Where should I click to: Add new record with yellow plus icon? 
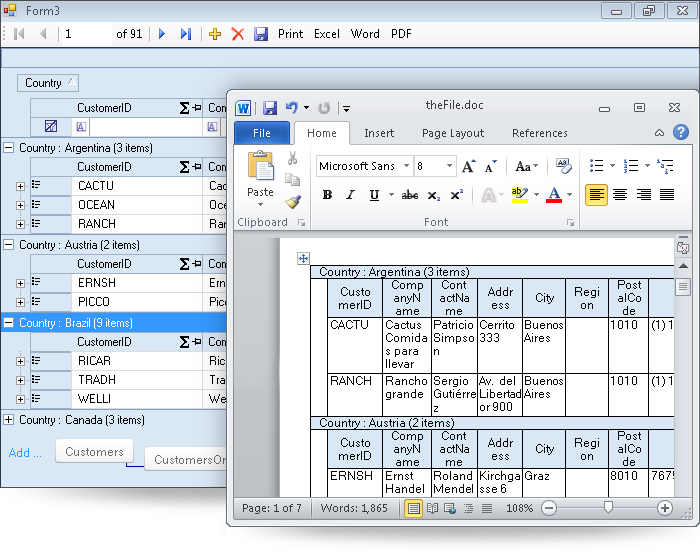coord(215,34)
